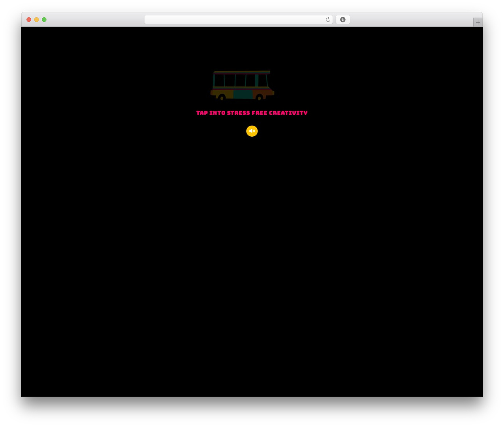Open the browser downloads button
504x427 pixels.
tap(343, 20)
